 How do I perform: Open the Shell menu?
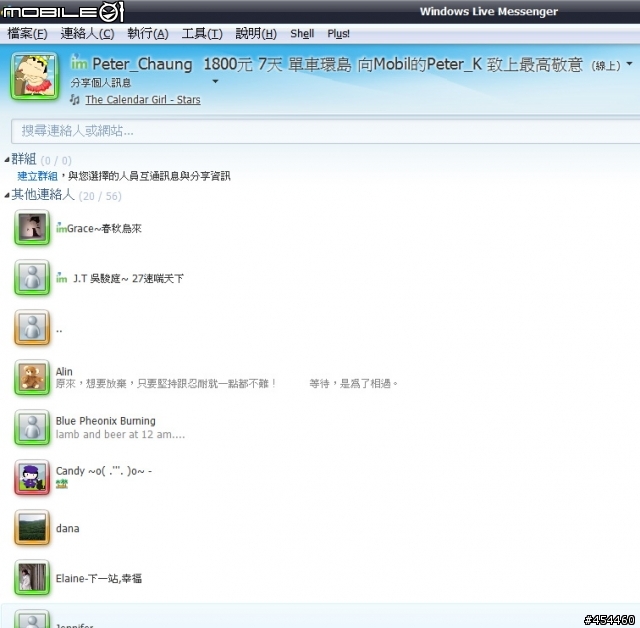pos(302,33)
